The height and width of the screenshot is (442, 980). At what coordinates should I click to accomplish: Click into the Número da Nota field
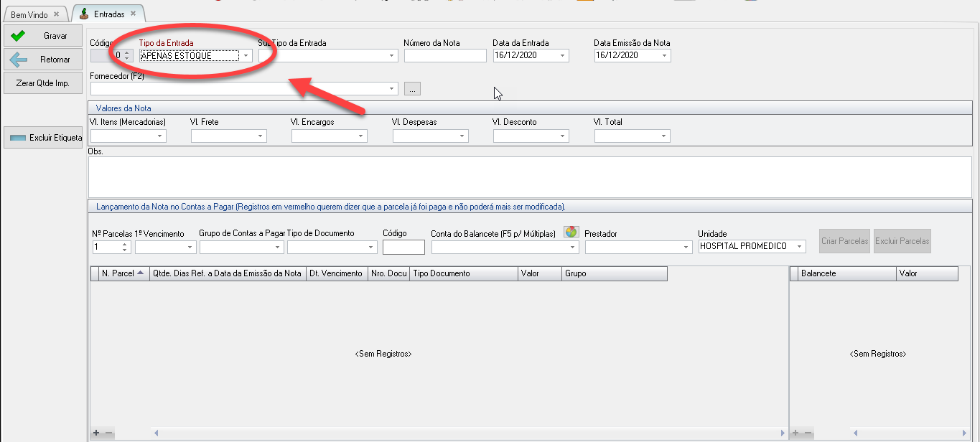(445, 56)
